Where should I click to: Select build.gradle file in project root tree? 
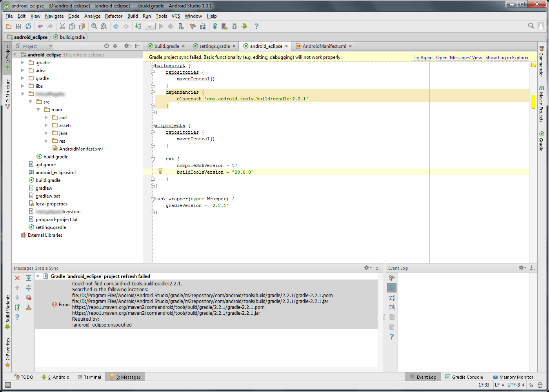click(x=48, y=180)
